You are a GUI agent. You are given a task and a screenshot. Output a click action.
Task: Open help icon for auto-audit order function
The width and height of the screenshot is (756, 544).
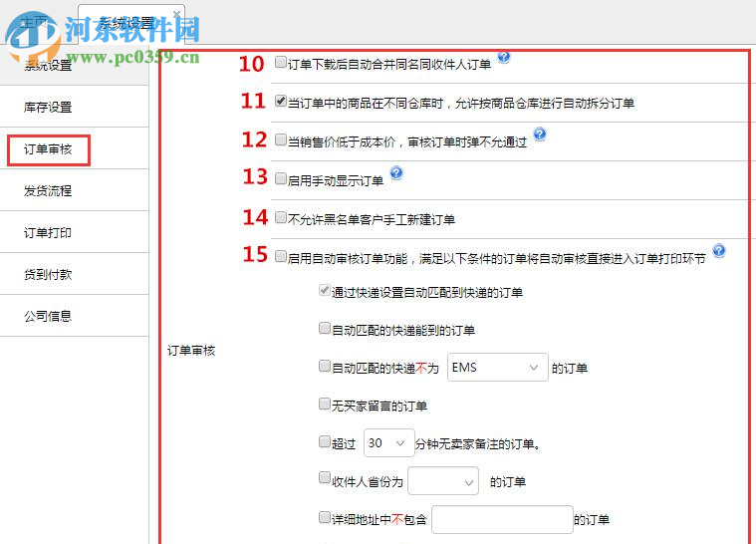[719, 251]
